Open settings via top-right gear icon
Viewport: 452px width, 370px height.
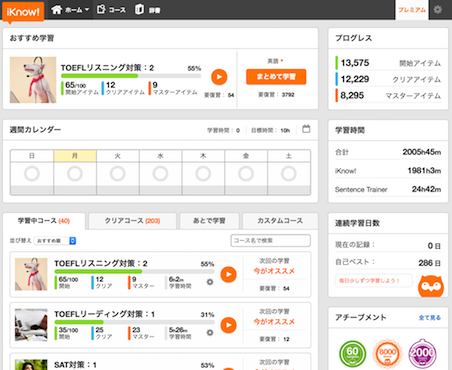[438, 10]
